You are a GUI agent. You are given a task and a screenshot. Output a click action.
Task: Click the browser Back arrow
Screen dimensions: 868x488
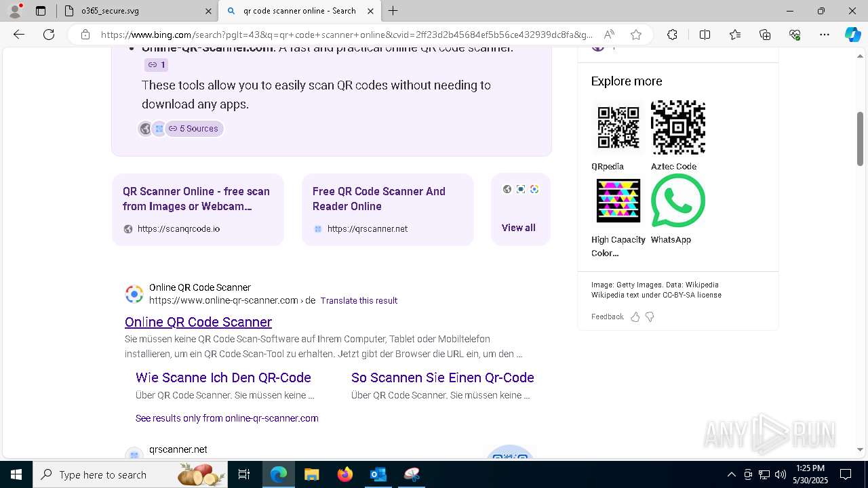pyautogui.click(x=19, y=35)
